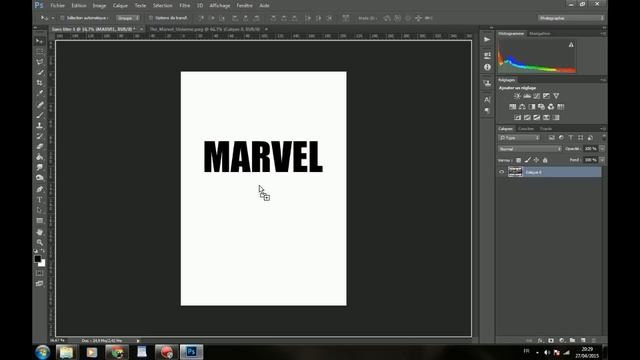Add an Invert adjustment
640x360 pixels.
518,118
